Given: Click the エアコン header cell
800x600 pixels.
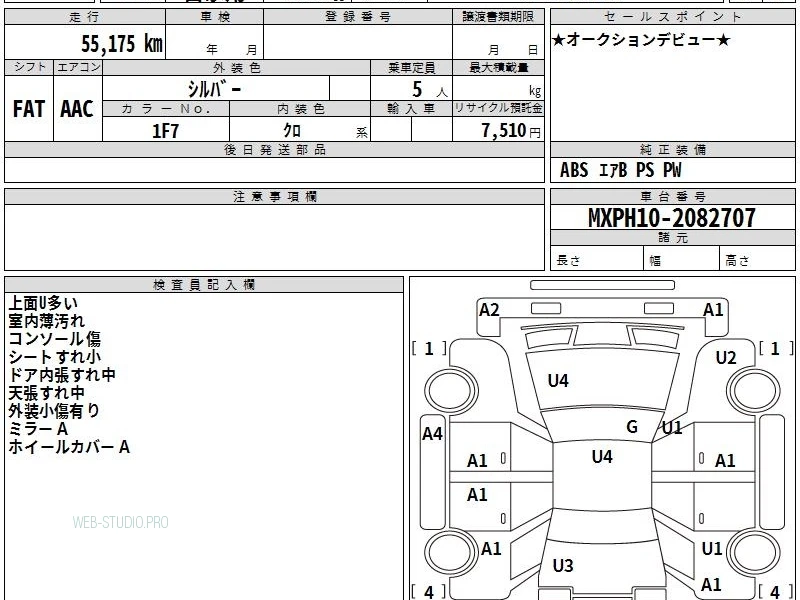Looking at the screenshot, I should pyautogui.click(x=78, y=67).
